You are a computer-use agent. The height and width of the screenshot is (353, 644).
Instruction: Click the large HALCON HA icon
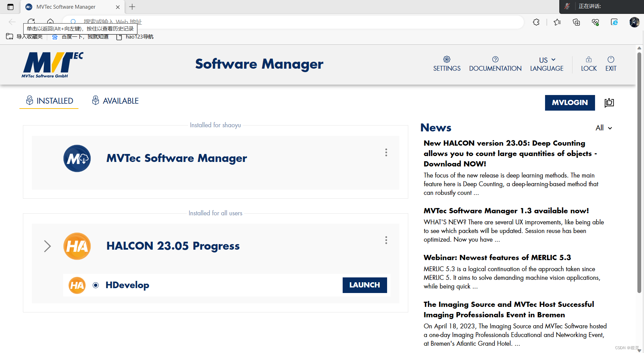pyautogui.click(x=77, y=246)
